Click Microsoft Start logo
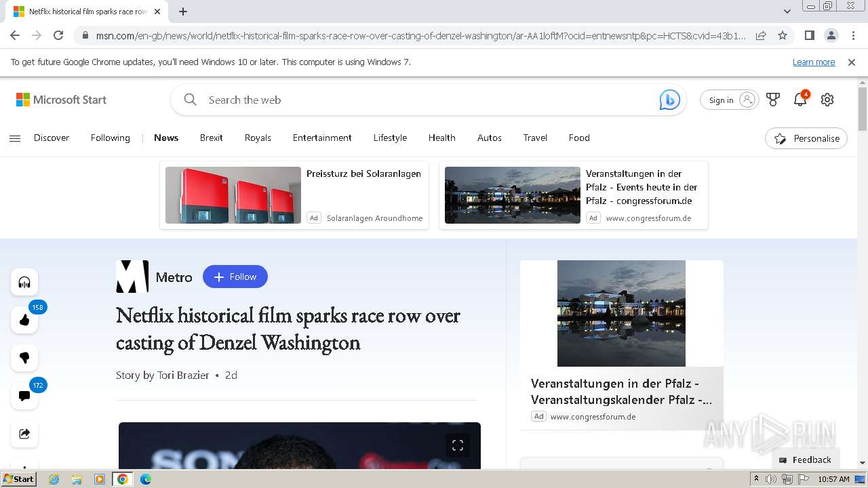Viewport: 868px width, 488px height. [x=61, y=100]
